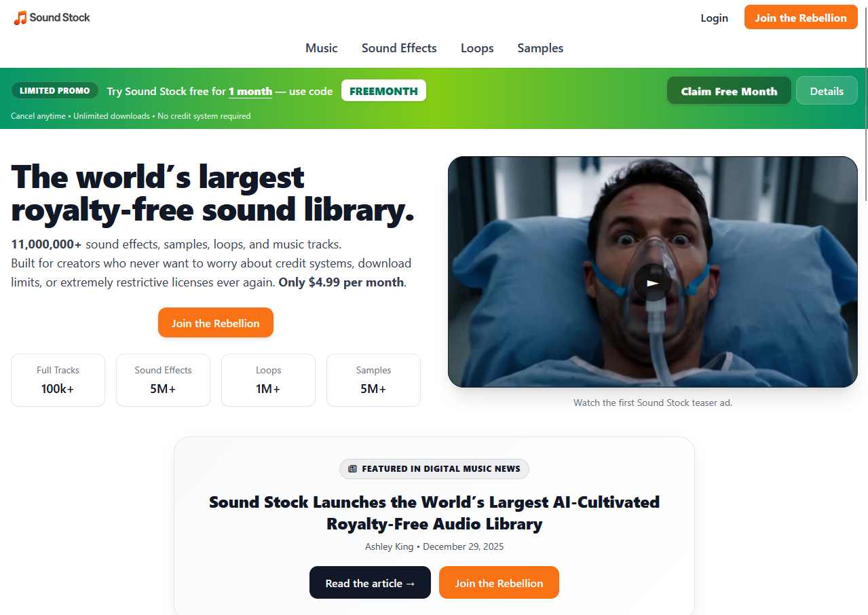Click the page vertical scrollbar
The image size is (868, 615).
pyautogui.click(x=865, y=102)
